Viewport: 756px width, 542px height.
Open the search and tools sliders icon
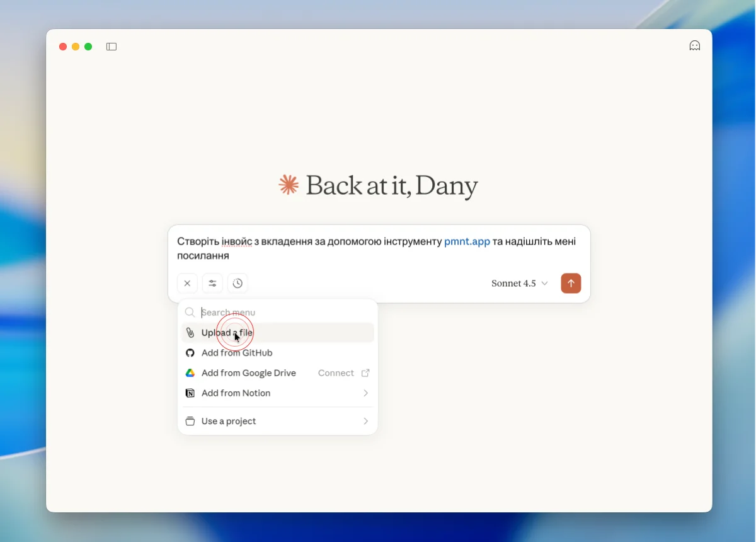point(212,284)
